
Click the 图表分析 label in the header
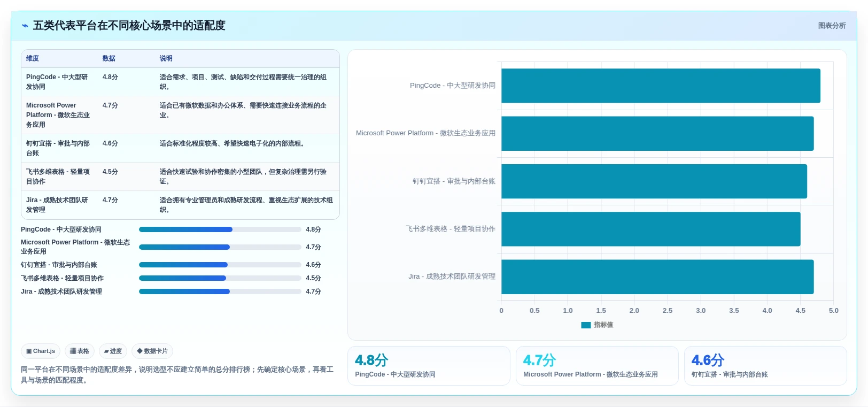coord(832,26)
